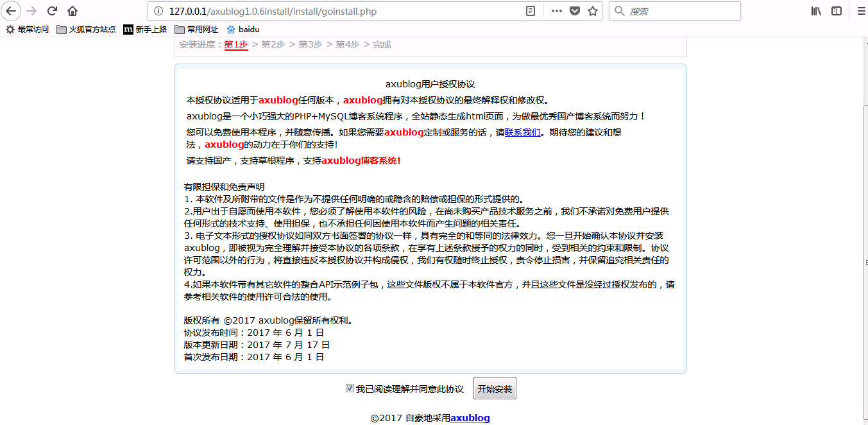
Task: Open the 火狐官方站点 bookmark folder
Action: click(x=86, y=30)
